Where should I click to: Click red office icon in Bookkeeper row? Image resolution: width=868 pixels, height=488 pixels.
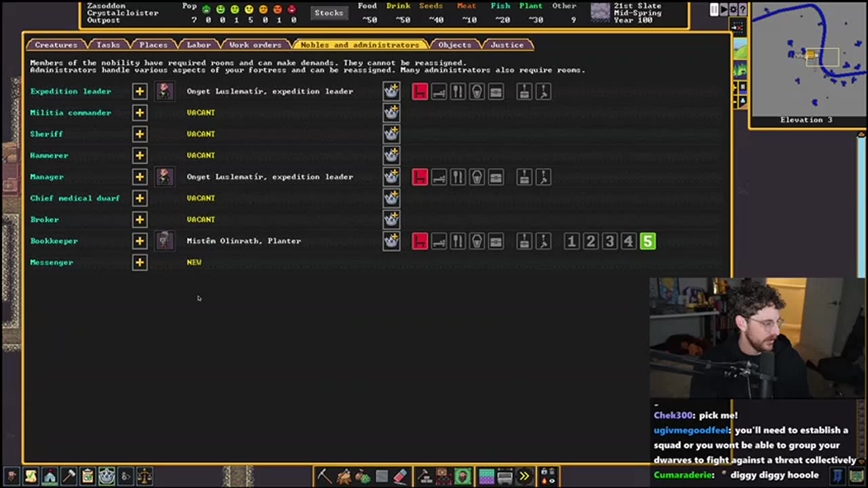point(420,241)
